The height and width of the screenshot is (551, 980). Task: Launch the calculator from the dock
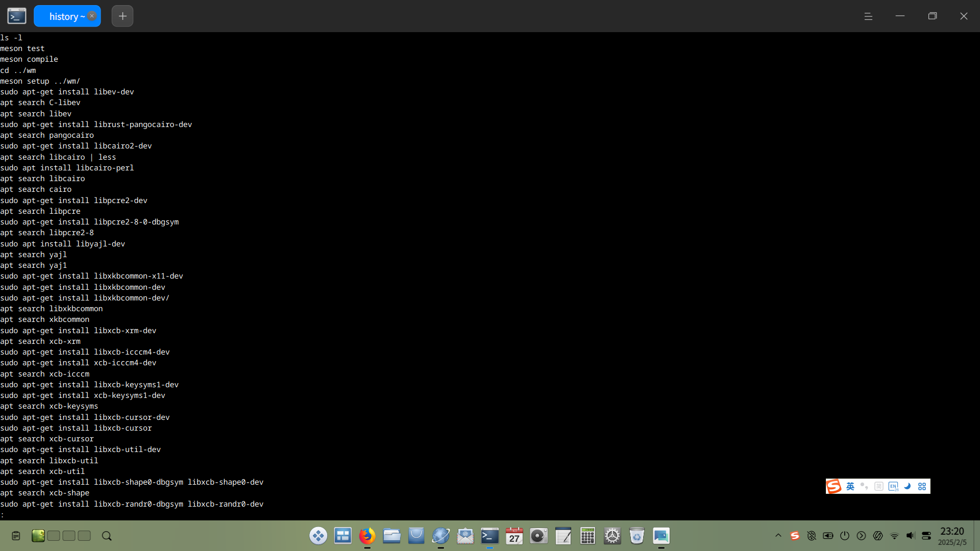[x=587, y=536]
